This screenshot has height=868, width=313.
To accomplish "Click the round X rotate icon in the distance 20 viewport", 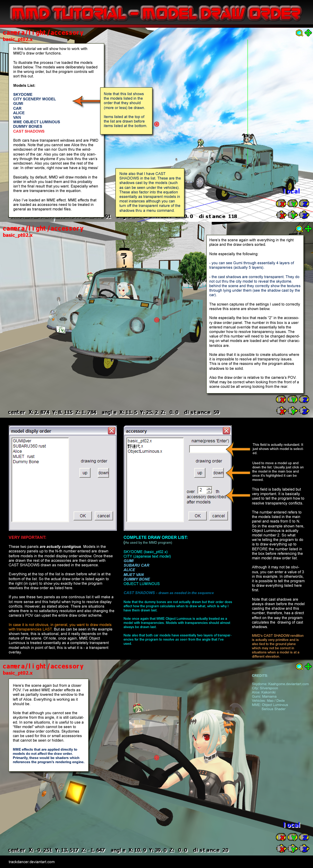I will pyautogui.click(x=281, y=837).
